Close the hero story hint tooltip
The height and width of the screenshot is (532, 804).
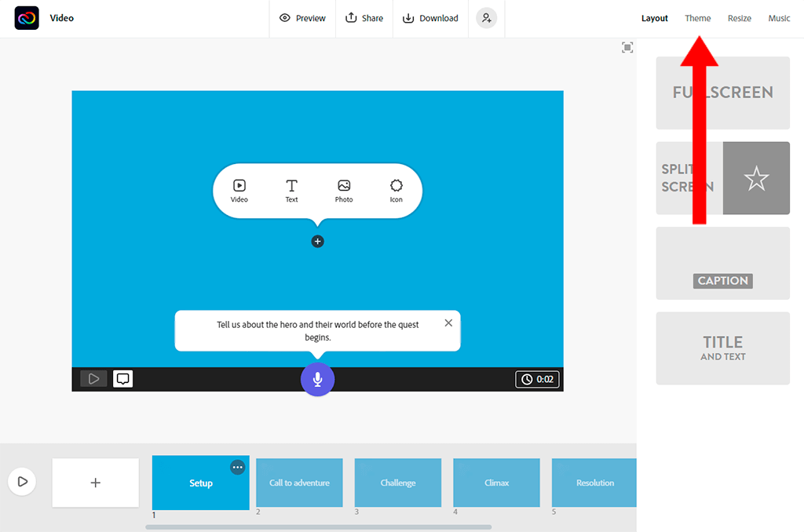point(448,323)
